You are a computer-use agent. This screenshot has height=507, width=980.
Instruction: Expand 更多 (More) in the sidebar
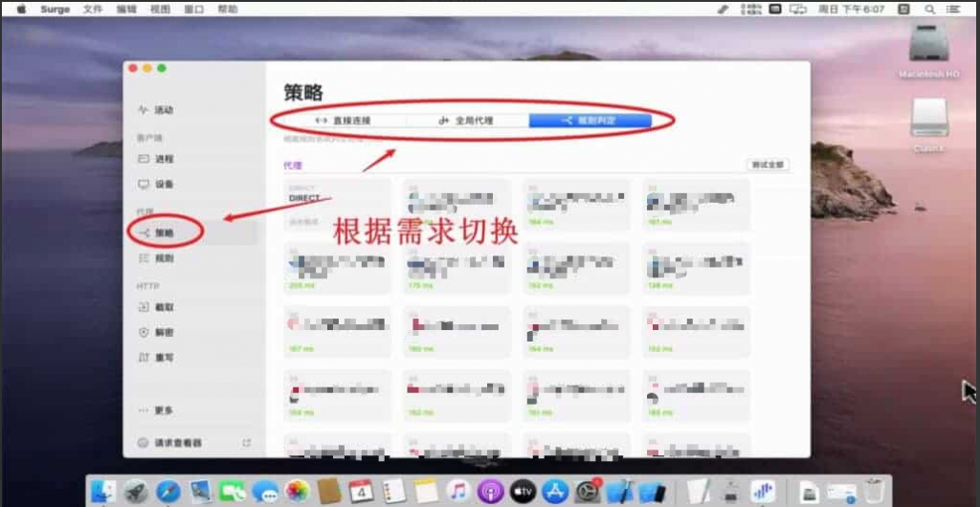point(163,410)
